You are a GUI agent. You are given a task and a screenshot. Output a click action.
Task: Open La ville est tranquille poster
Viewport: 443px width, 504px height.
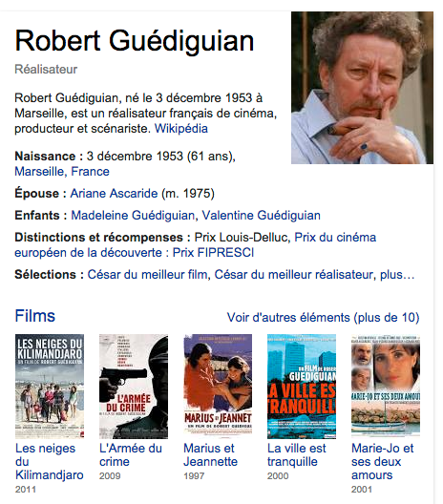pyautogui.click(x=302, y=387)
